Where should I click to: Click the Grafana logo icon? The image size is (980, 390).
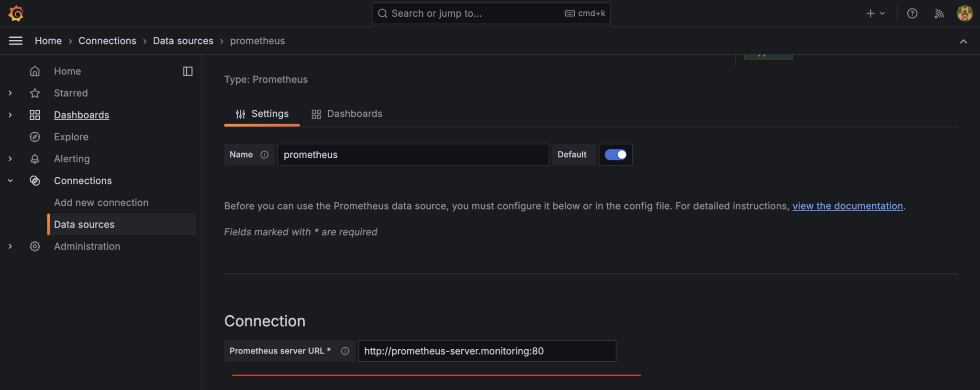[16, 13]
